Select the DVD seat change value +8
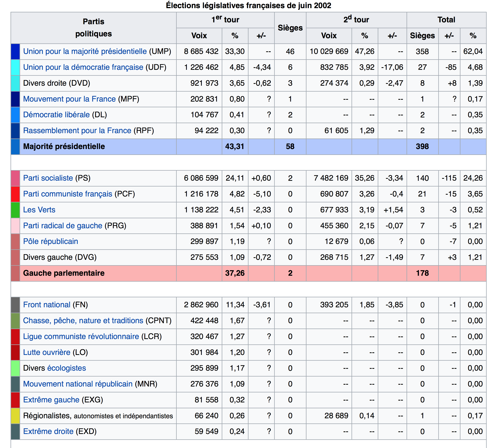497x448 pixels. pyautogui.click(x=452, y=83)
